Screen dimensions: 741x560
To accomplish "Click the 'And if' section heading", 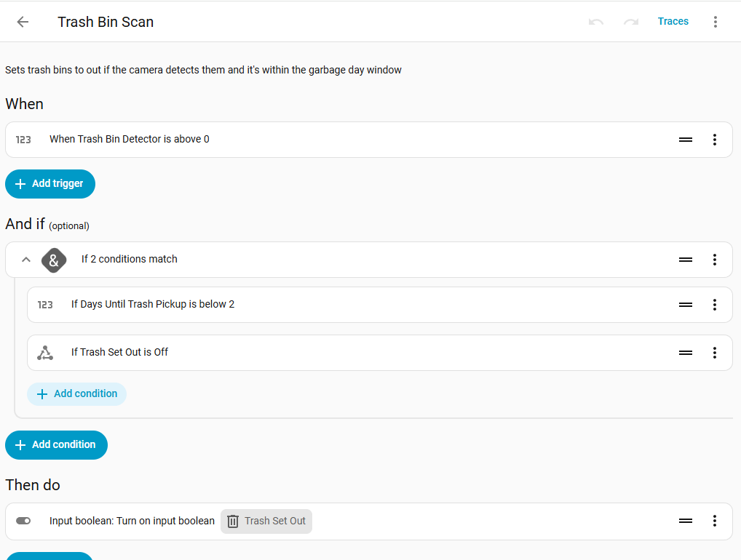I will click(25, 224).
